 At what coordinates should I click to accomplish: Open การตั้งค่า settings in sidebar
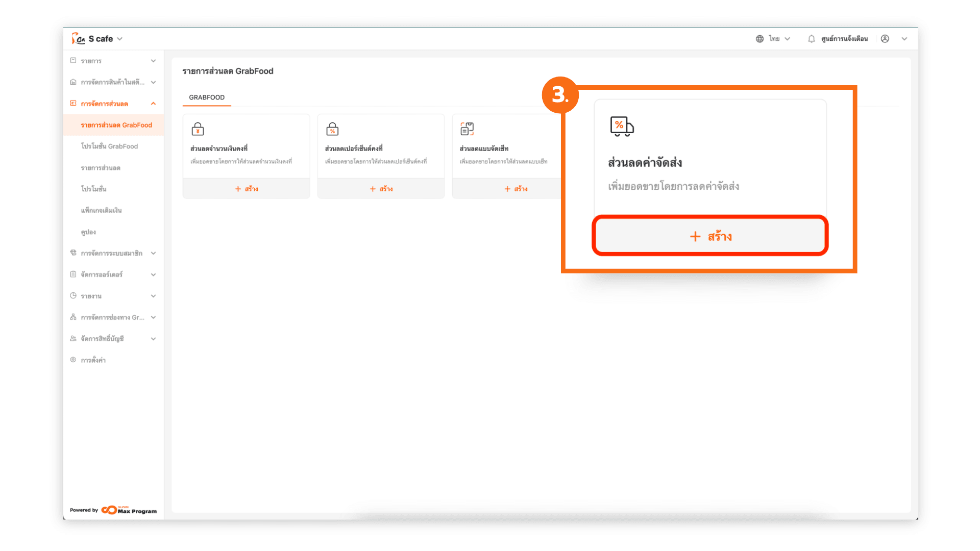pos(93,360)
